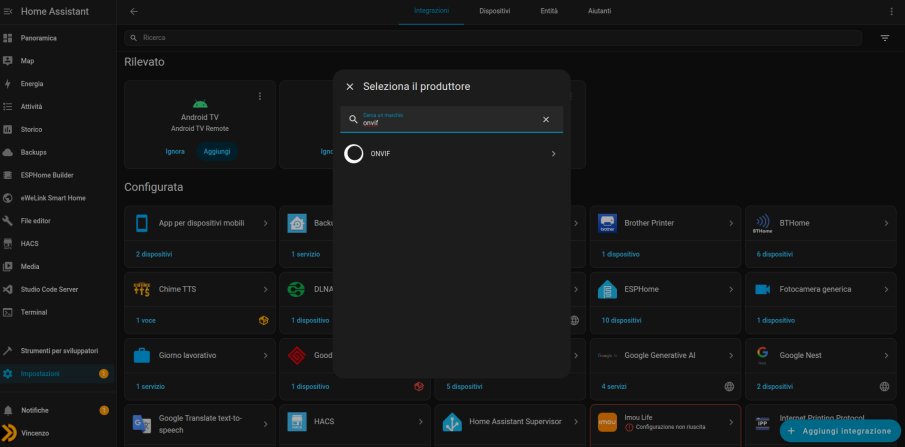Open Media sidebar icon
This screenshot has width=905, height=447.
click(x=8, y=267)
